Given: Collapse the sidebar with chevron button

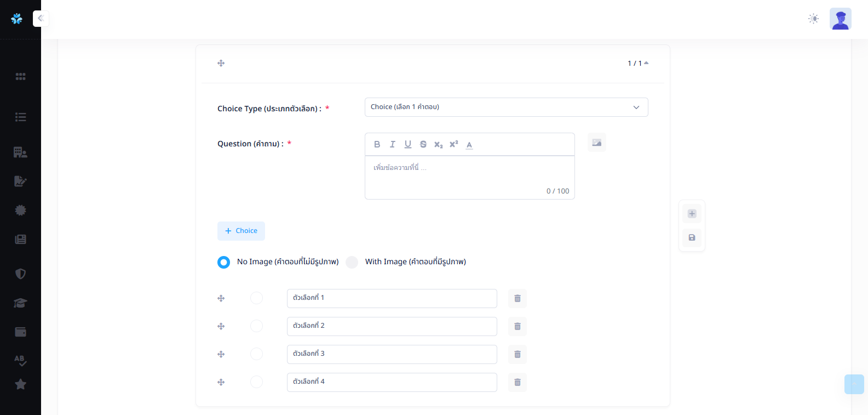Looking at the screenshot, I should [41, 18].
